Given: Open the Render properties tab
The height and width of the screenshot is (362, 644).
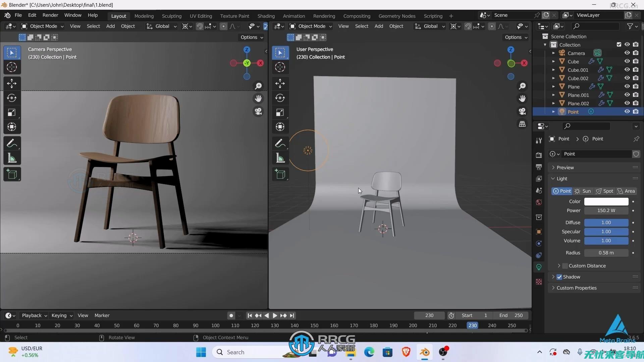Looking at the screenshot, I should click(x=539, y=155).
